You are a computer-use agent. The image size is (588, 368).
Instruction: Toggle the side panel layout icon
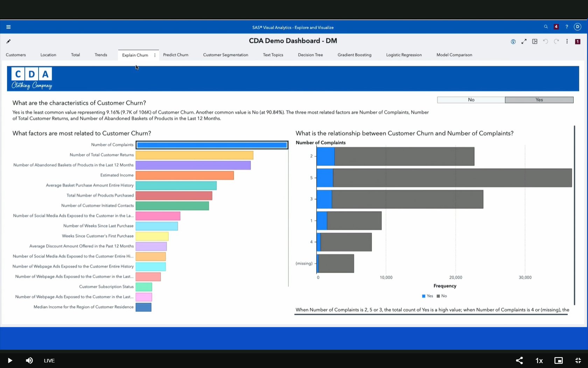[x=535, y=41]
